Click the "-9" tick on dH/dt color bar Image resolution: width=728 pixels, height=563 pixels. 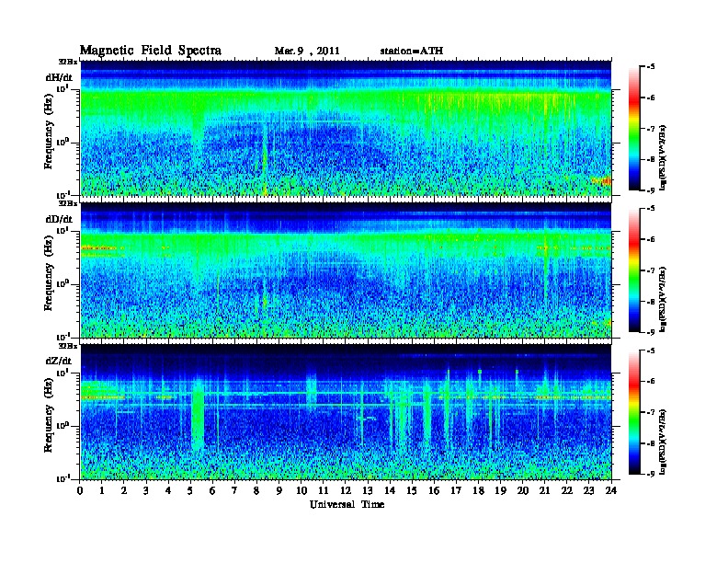650,190
